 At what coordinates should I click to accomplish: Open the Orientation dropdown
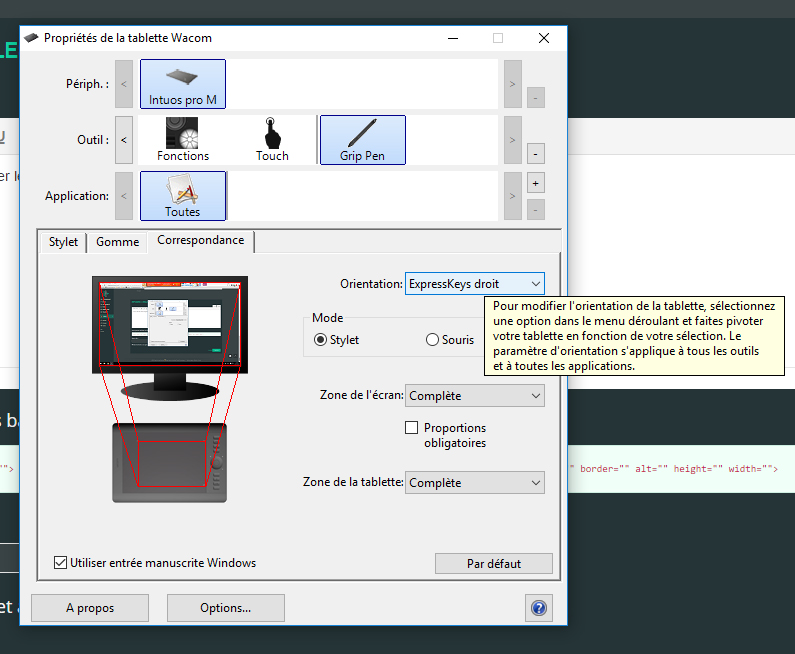[x=475, y=284]
